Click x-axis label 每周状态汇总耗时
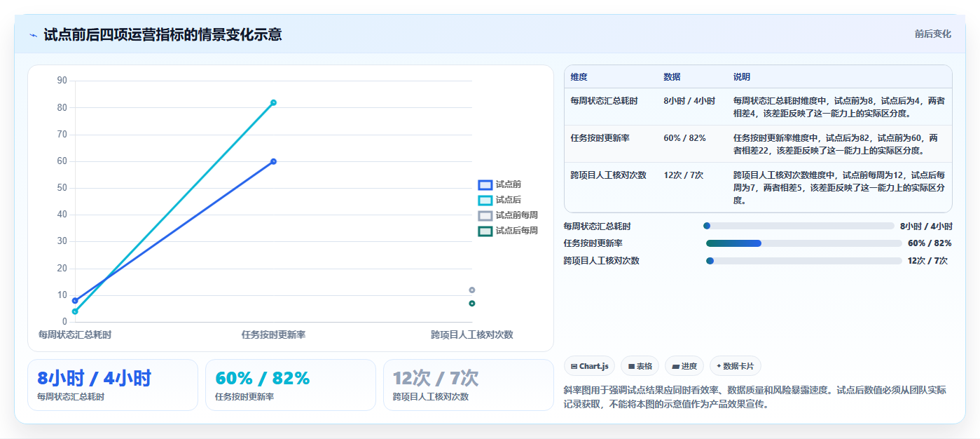 pyautogui.click(x=75, y=335)
